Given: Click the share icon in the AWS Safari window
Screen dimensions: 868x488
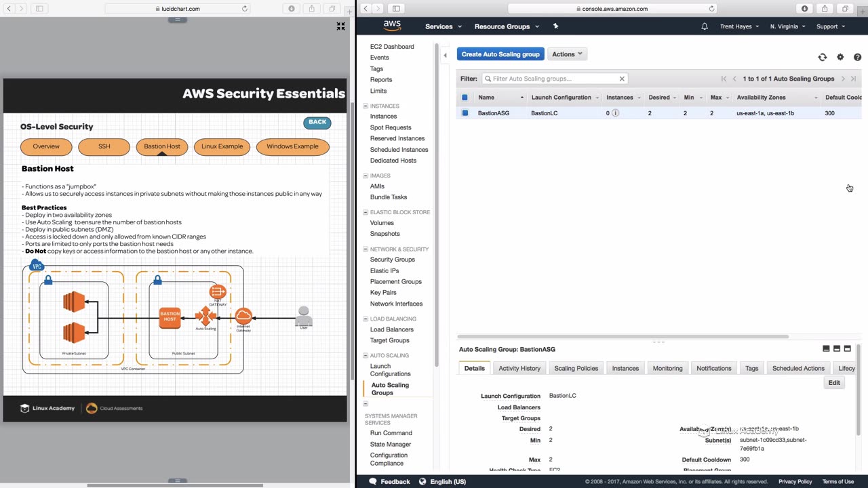Looking at the screenshot, I should point(825,9).
